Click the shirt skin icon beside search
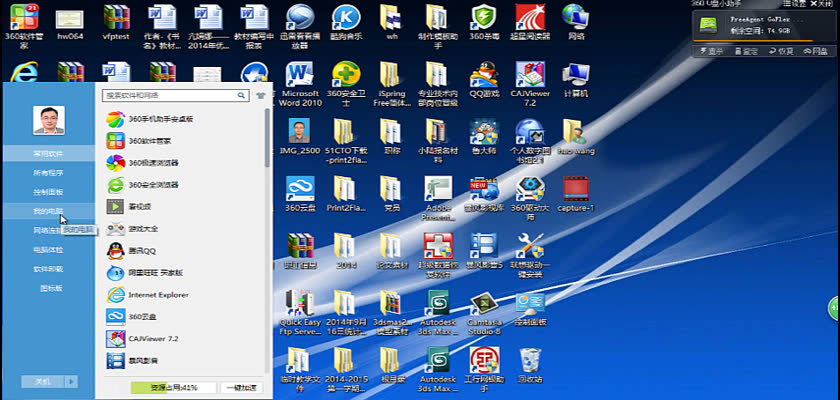This screenshot has height=400, width=840. [261, 95]
